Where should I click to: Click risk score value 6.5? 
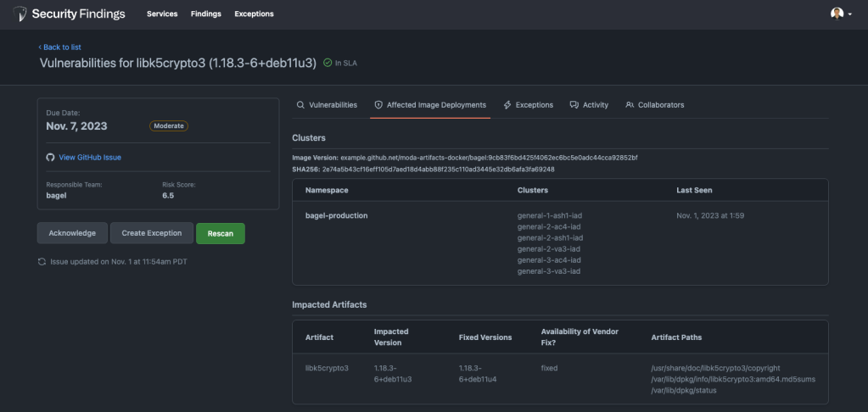point(168,195)
